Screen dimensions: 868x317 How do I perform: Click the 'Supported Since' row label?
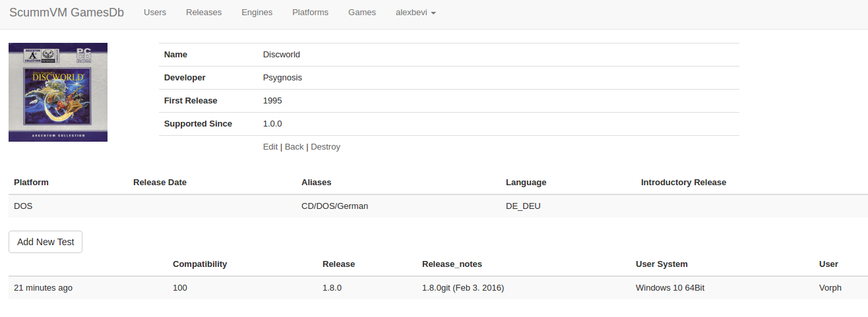point(198,124)
